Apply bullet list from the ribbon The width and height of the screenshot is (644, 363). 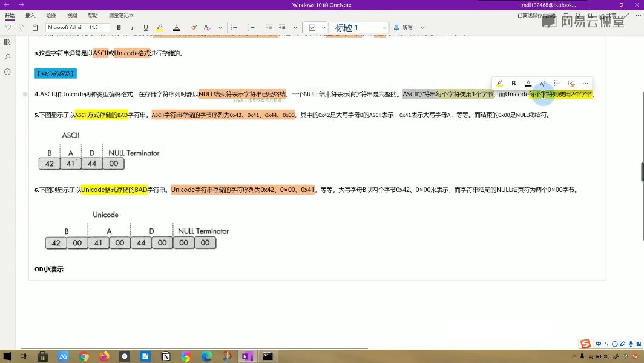pyautogui.click(x=234, y=27)
